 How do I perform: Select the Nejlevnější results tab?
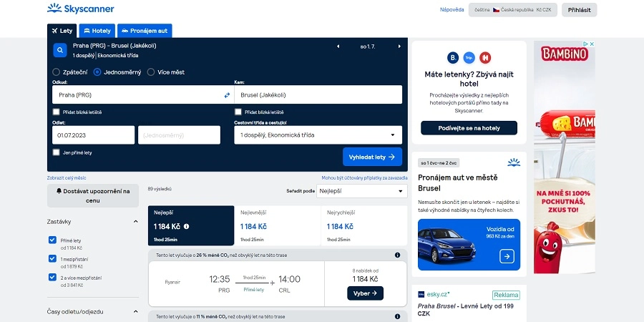coord(278,225)
